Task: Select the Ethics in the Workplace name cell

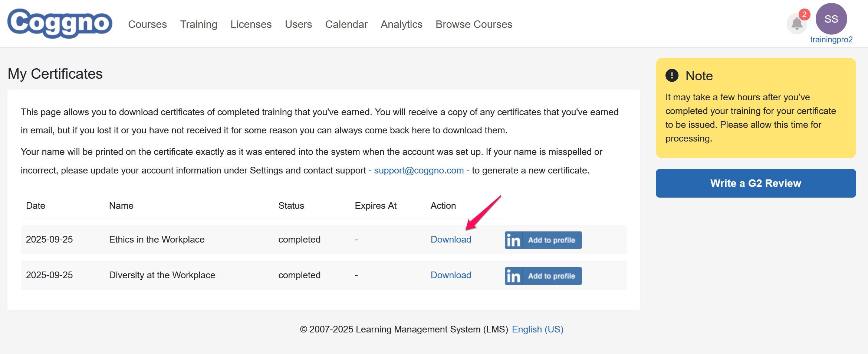Action: [157, 240]
